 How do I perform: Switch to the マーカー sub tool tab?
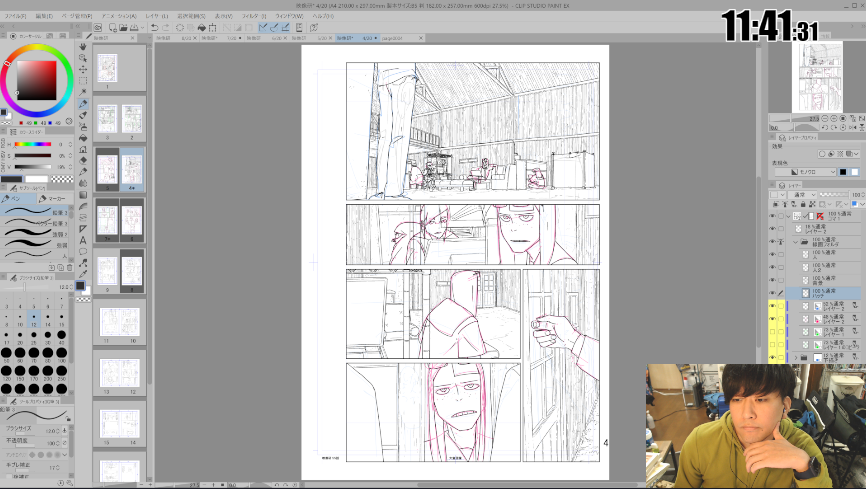tap(54, 198)
